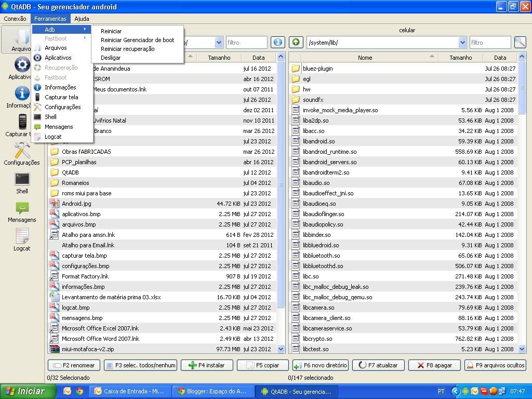Open Aplicativos from the left sidebar
The height and width of the screenshot is (399, 532).
(22, 64)
